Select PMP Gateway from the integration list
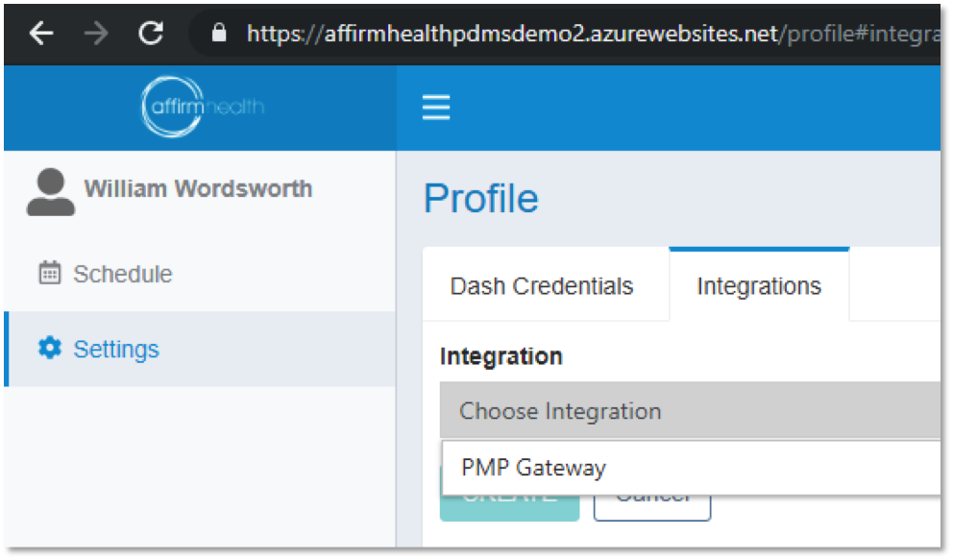The height and width of the screenshot is (560, 953). coord(532,467)
